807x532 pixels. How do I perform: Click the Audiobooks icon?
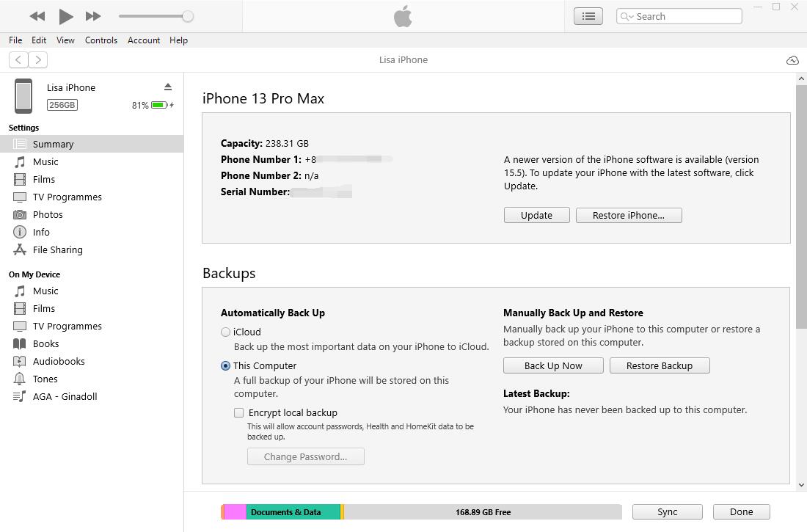20,362
